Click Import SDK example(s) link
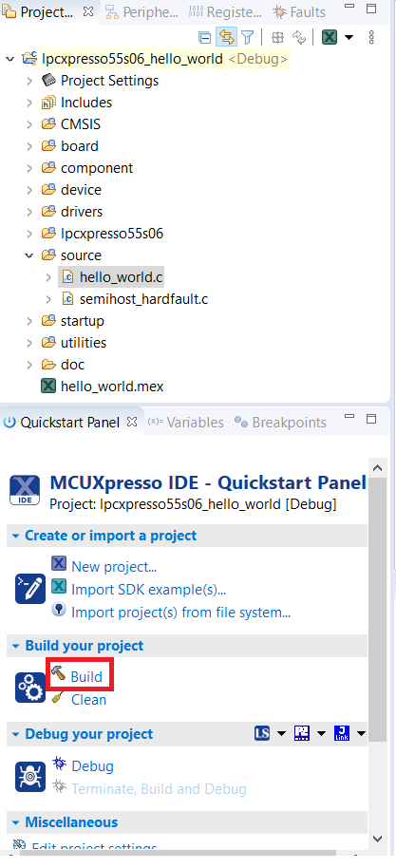The image size is (396, 868). tap(148, 590)
